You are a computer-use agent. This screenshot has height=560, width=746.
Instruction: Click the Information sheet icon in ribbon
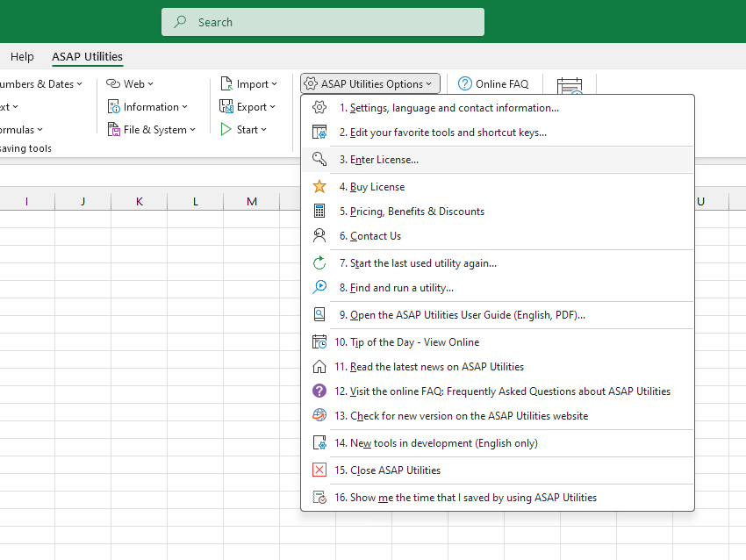coord(114,106)
